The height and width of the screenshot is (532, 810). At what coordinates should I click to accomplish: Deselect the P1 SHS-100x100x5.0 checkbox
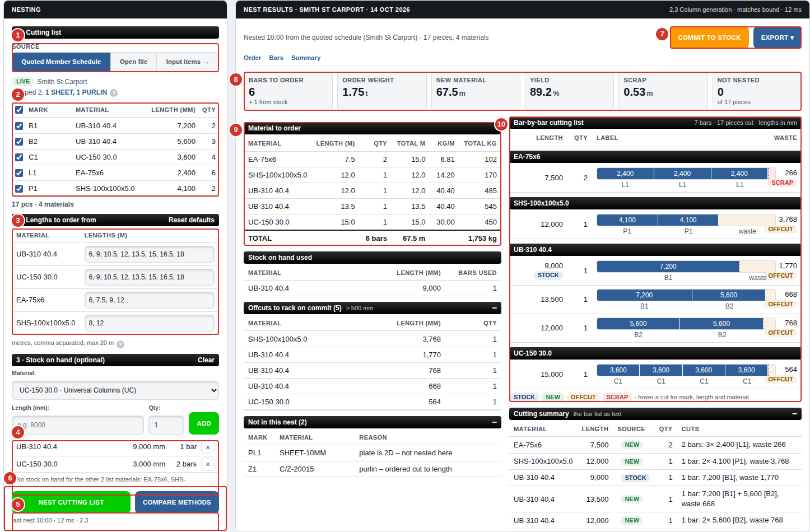[19, 189]
